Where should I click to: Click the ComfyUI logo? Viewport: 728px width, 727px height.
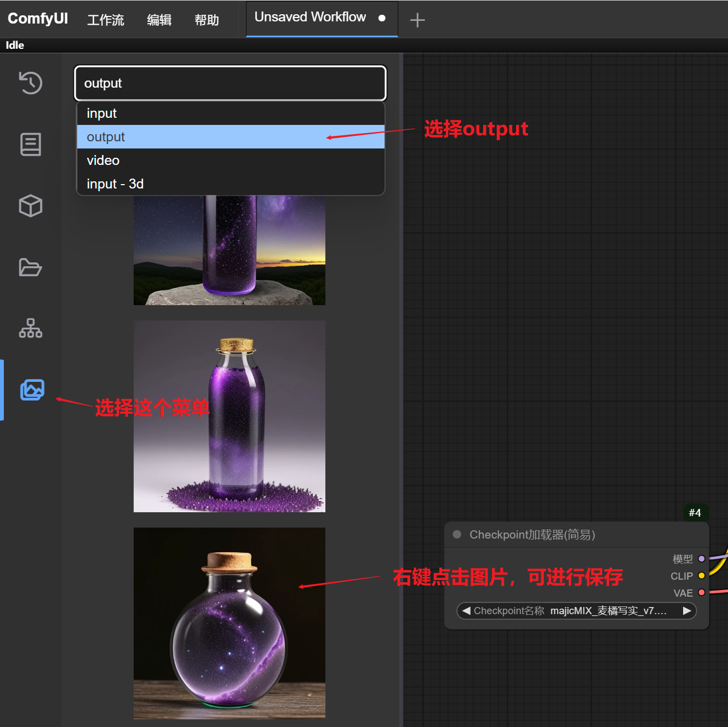tap(37, 18)
